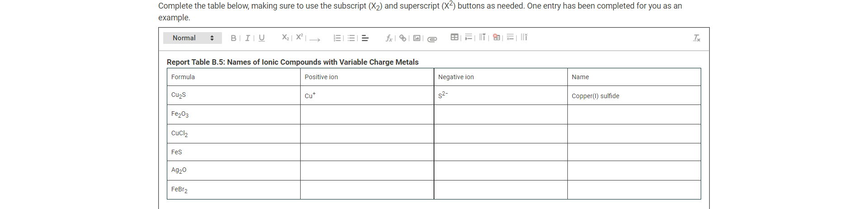Screen dimensions: 868x209
Task: Click the Negative ion cell for Ag2O
Action: (x=501, y=171)
